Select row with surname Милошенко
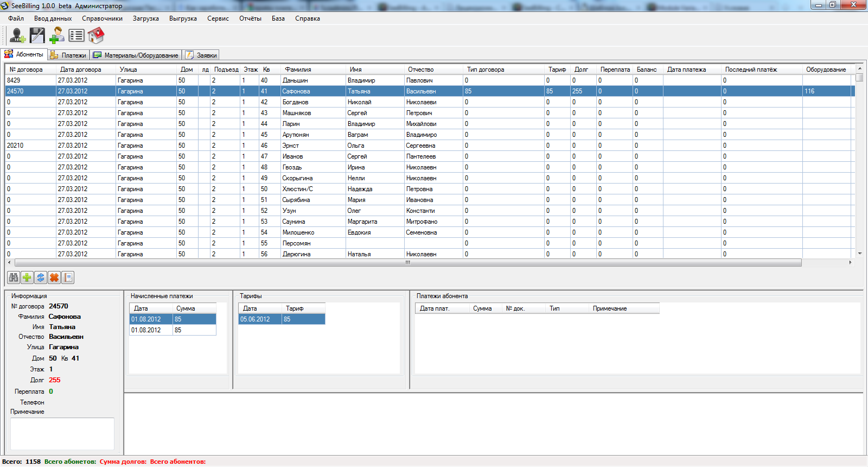Screen dimensions: 868x467 430,232
